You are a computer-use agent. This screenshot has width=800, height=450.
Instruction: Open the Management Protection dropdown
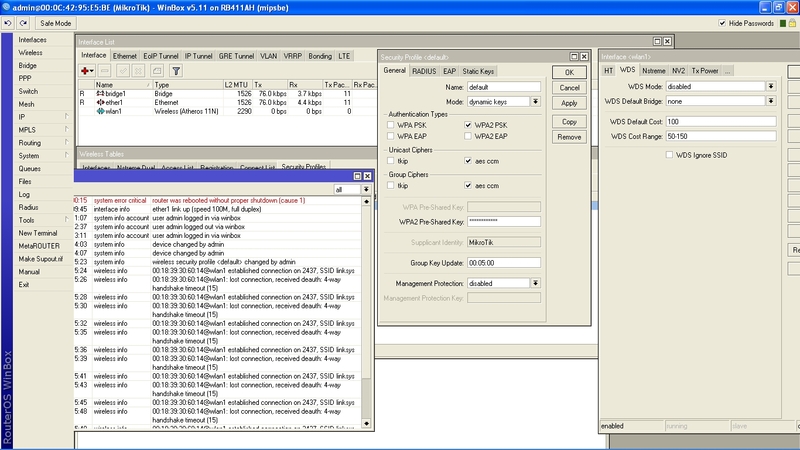click(x=535, y=283)
